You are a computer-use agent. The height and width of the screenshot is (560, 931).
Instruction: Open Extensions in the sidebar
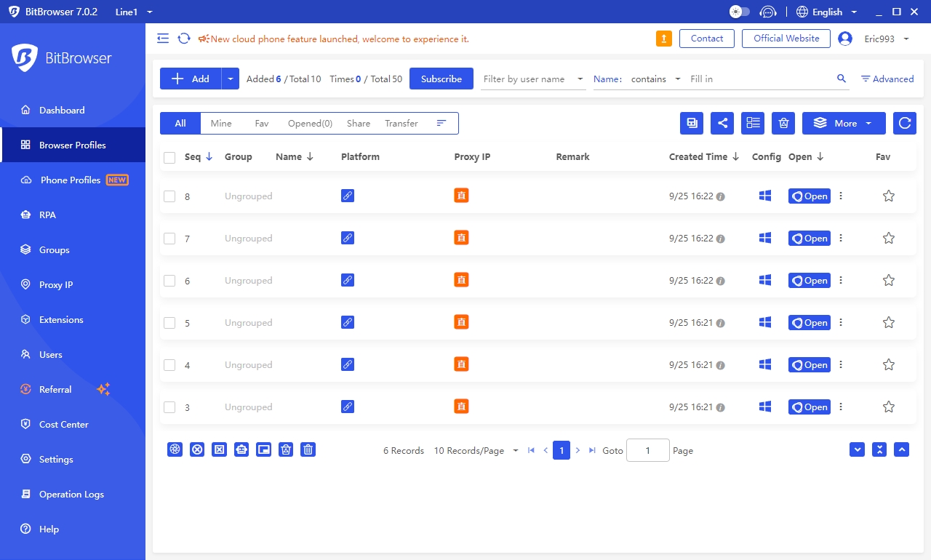[73, 320]
